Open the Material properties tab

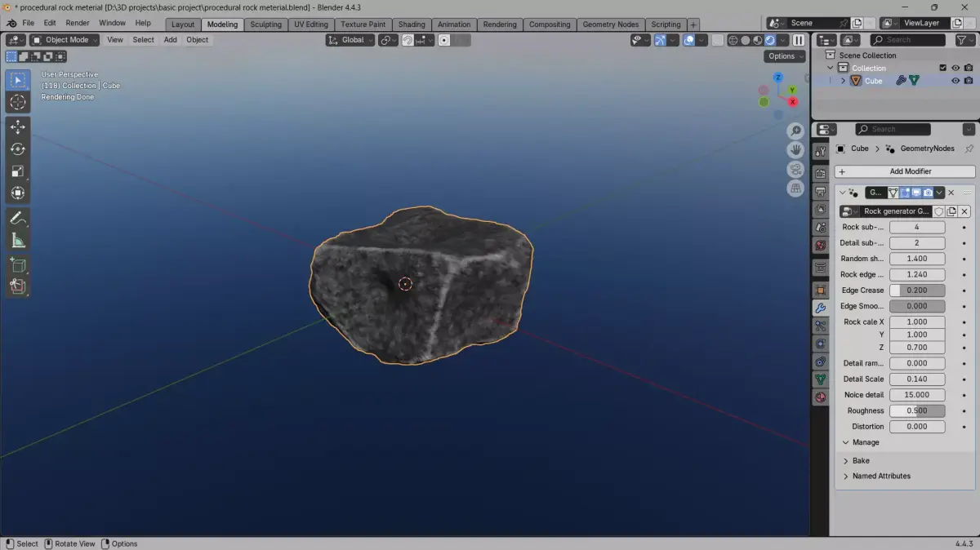(821, 397)
